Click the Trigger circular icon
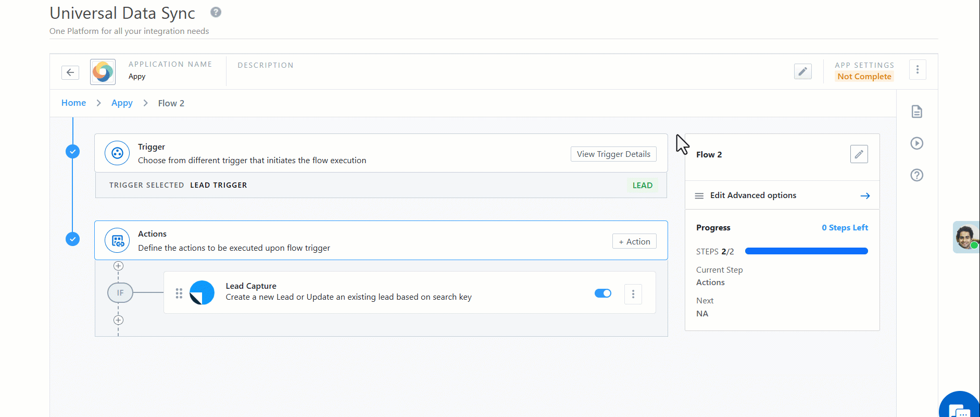 pos(117,153)
